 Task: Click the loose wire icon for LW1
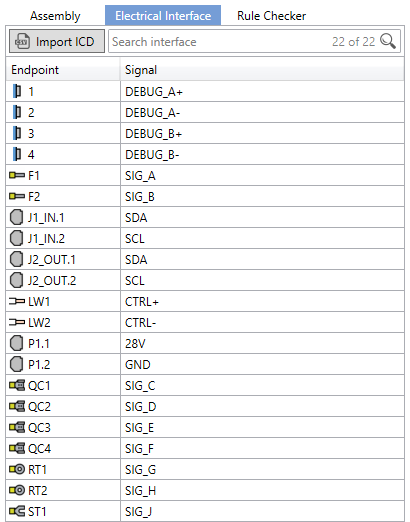pyautogui.click(x=17, y=301)
